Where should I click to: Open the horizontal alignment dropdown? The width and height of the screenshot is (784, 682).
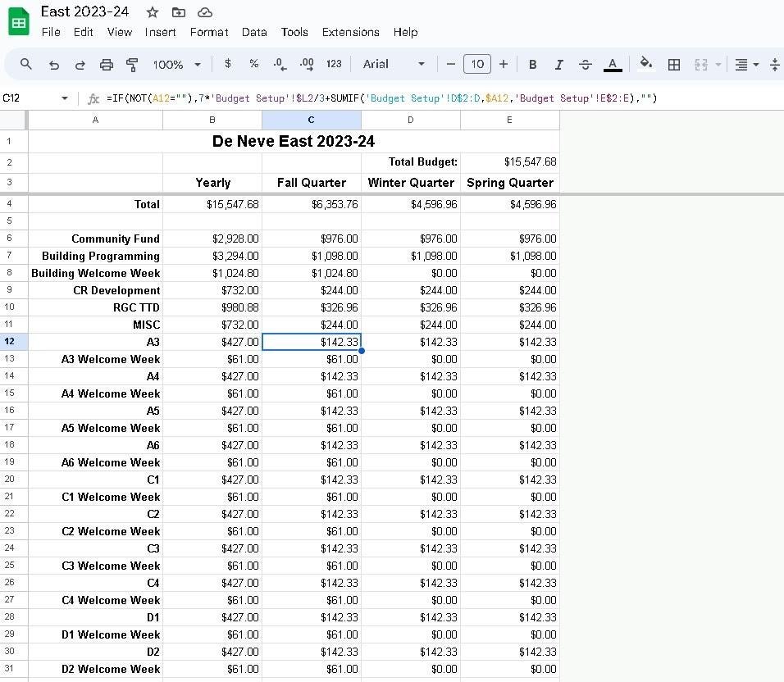[x=744, y=64]
